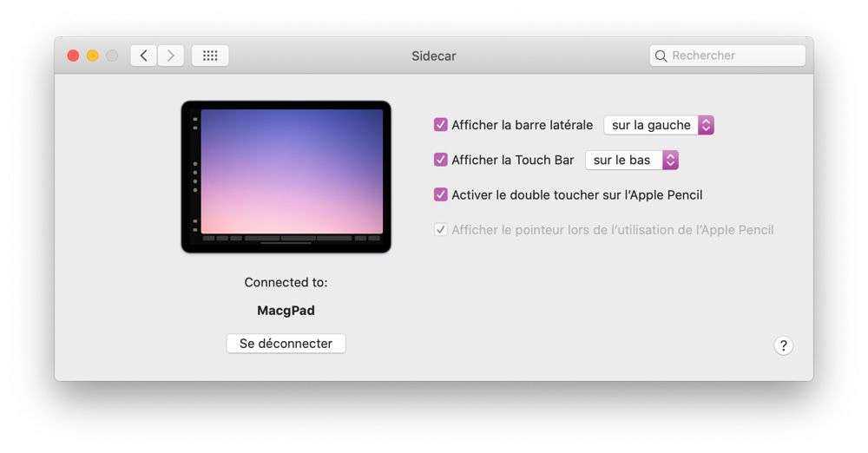This screenshot has height=453, width=868.
Task: Toggle the greyed Afficher le pointeur checkbox
Action: pyautogui.click(x=441, y=229)
